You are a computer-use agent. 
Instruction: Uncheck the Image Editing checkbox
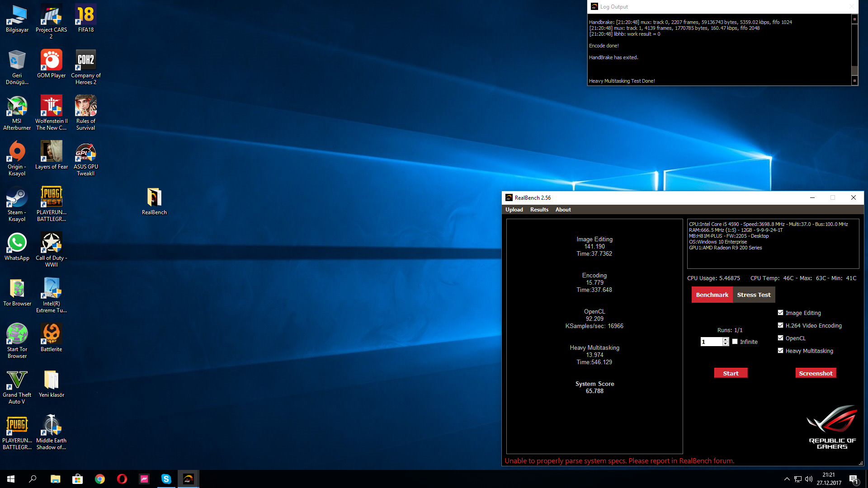780,313
